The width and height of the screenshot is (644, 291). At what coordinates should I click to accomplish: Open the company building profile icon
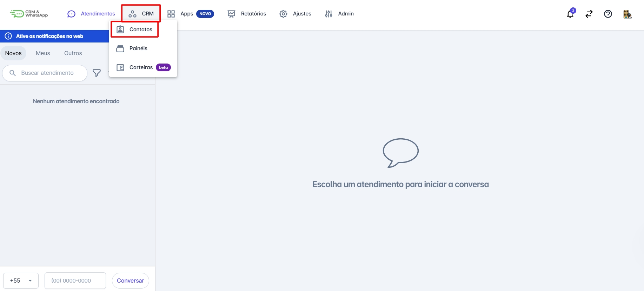[627, 14]
